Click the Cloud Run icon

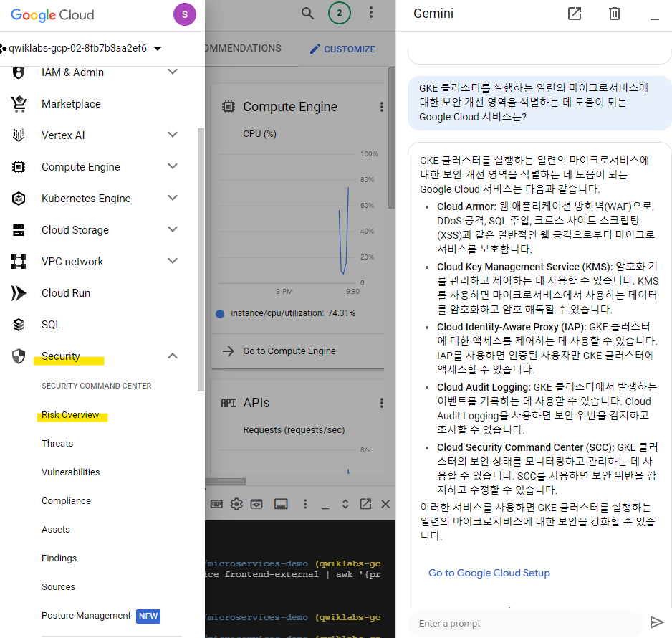coord(19,293)
